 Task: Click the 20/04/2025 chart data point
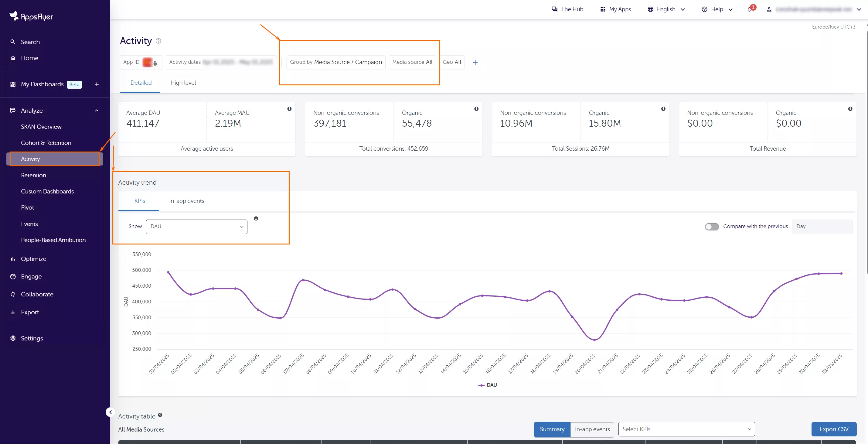pyautogui.click(x=594, y=340)
